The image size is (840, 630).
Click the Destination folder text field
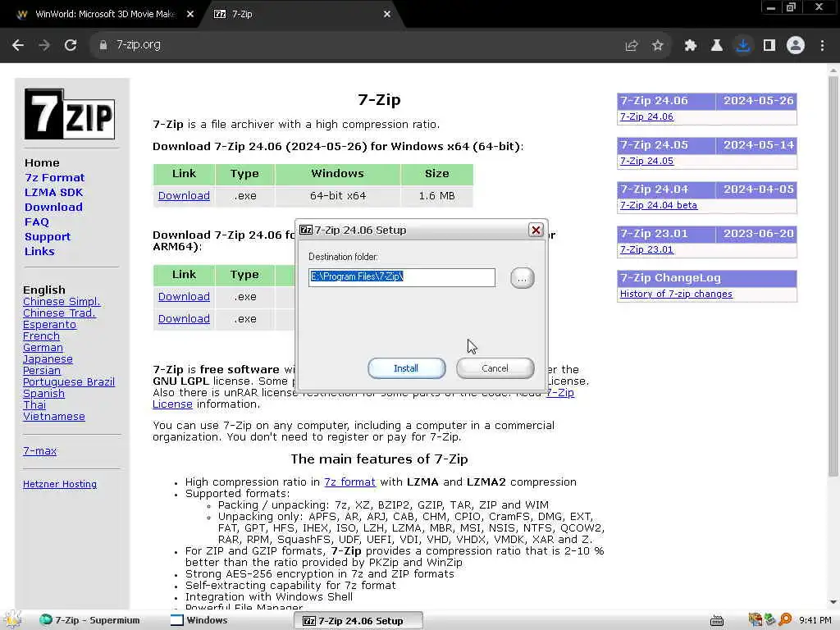click(402, 277)
